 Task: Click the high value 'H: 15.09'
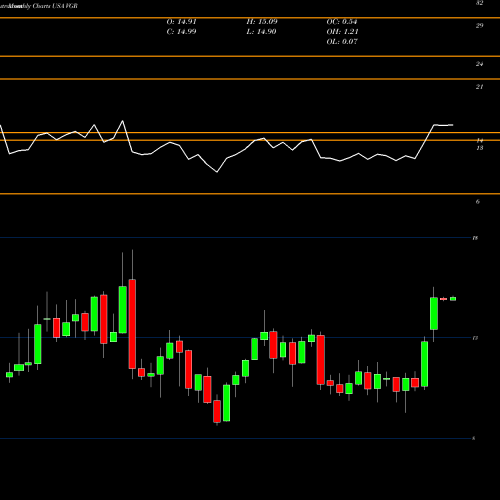pyautogui.click(x=262, y=22)
